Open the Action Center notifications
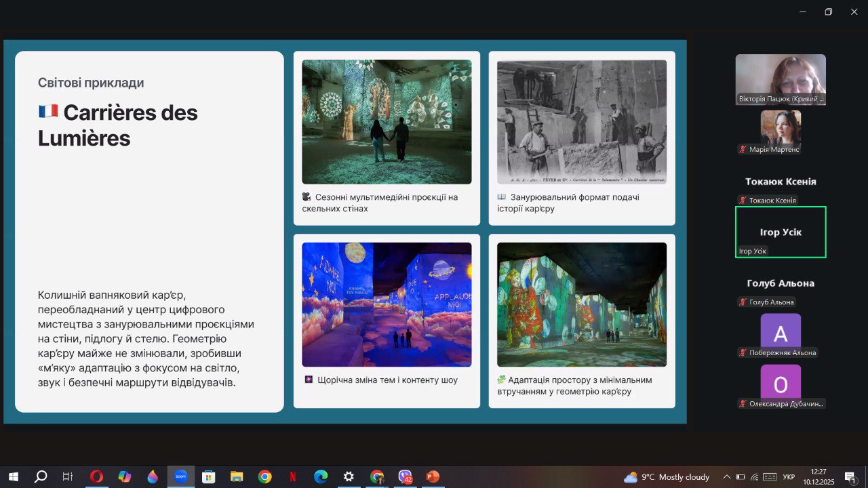 coord(850,476)
